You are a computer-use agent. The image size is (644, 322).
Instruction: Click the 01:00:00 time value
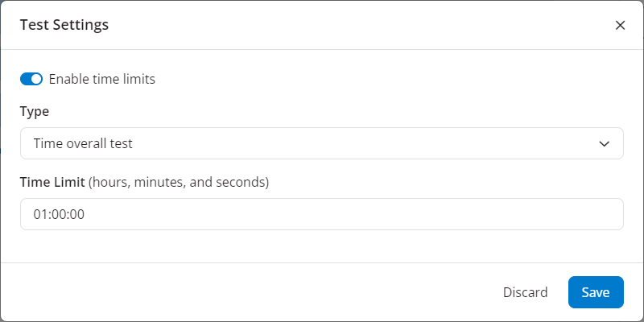59,214
